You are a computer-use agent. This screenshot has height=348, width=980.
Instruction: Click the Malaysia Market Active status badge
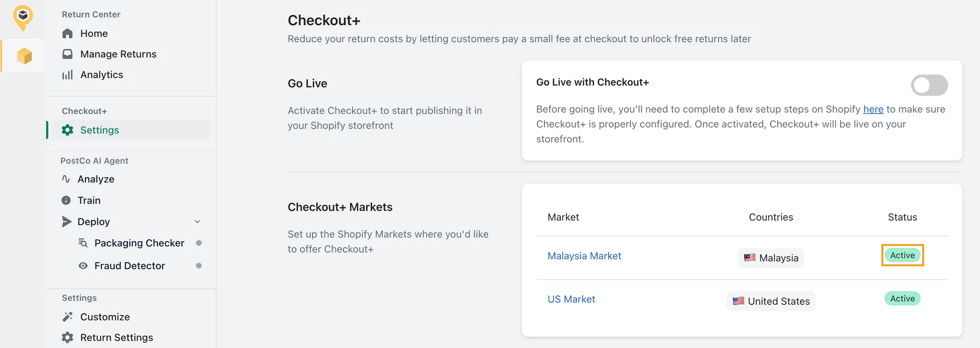click(902, 255)
